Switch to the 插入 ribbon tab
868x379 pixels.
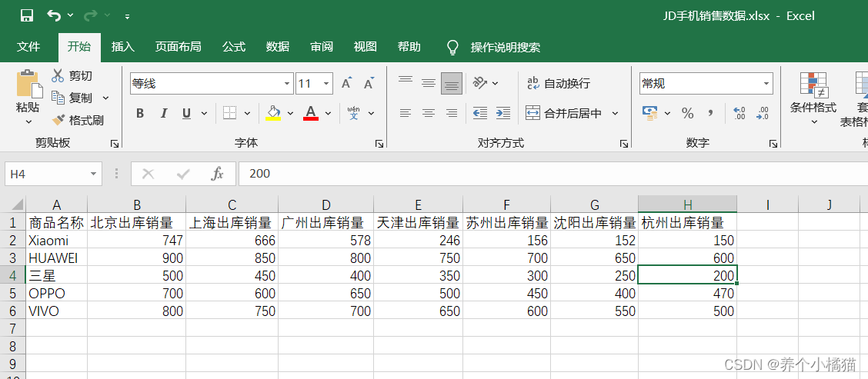(123, 46)
